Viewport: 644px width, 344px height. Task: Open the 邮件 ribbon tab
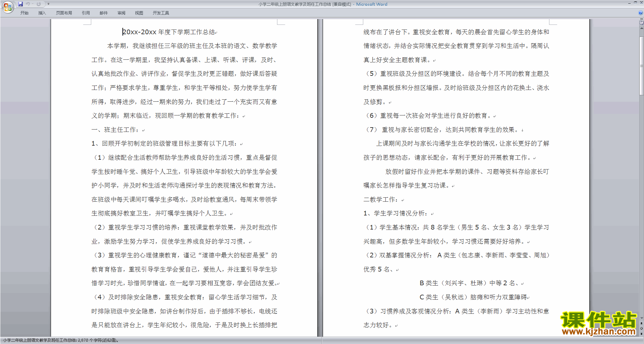coord(104,13)
